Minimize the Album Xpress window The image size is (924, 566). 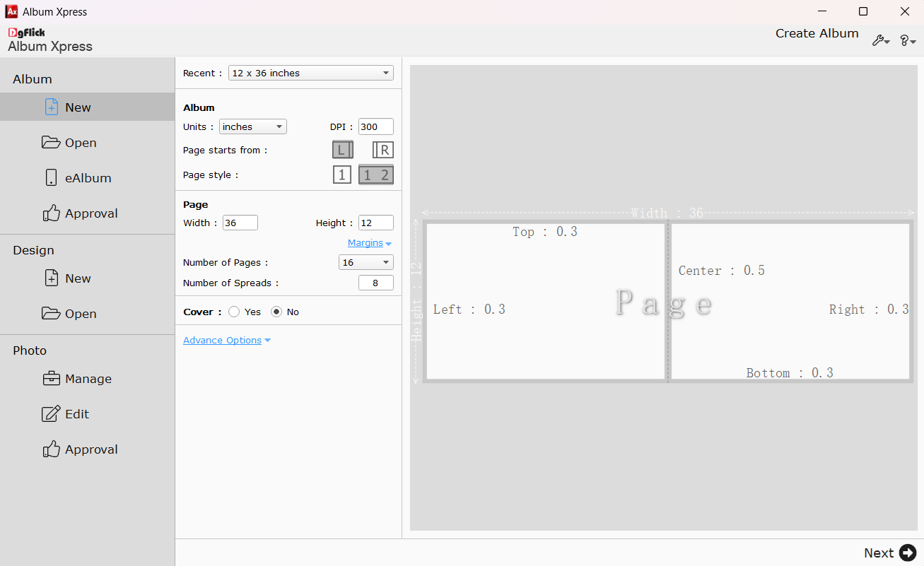(822, 11)
